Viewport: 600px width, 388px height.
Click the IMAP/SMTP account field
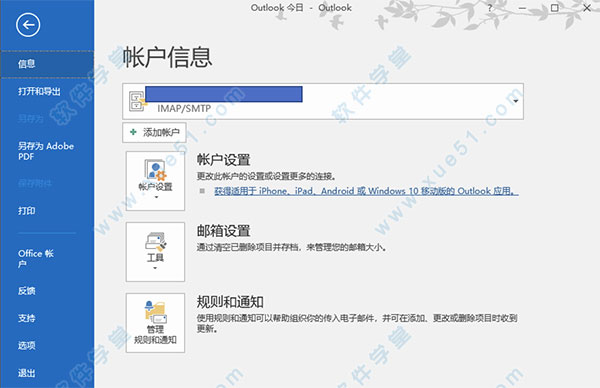323,101
